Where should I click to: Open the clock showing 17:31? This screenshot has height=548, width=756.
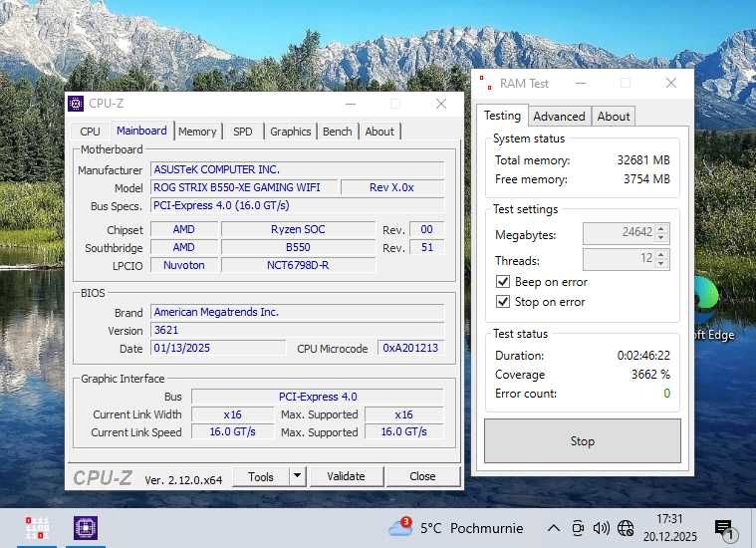click(669, 528)
